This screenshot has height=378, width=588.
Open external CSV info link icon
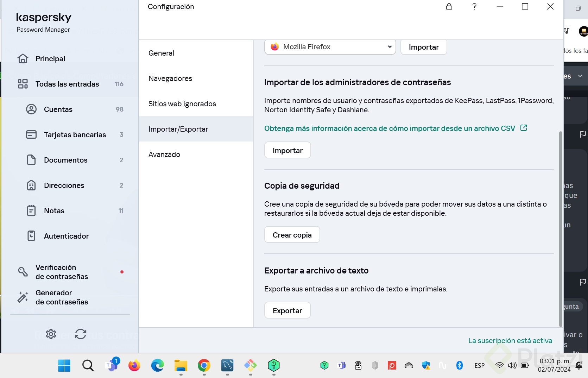click(524, 128)
